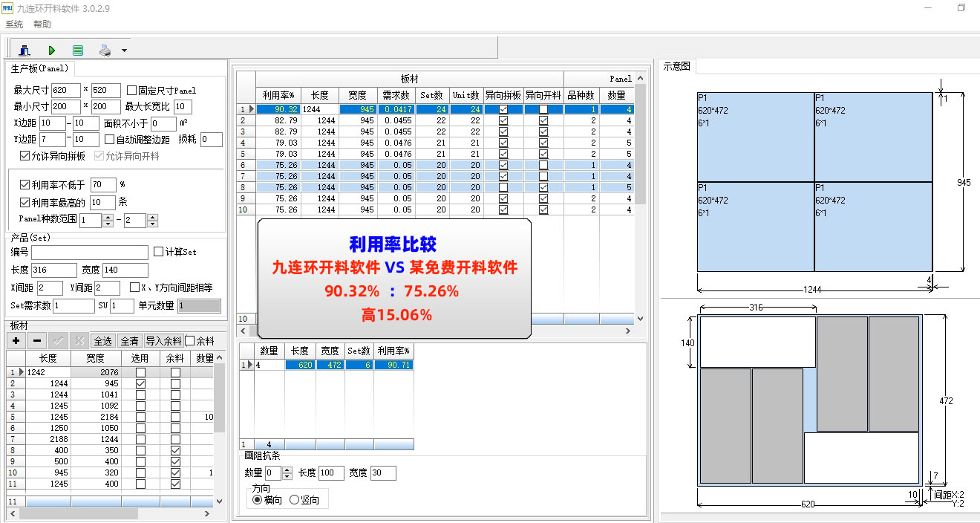Click the greyed checkmark confirm icon
Image resolution: width=980 pixels, height=523 pixels.
tap(58, 340)
